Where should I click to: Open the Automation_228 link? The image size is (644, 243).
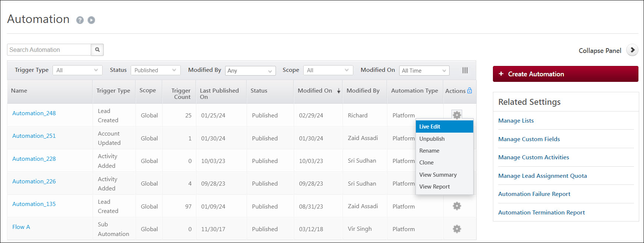click(34, 159)
